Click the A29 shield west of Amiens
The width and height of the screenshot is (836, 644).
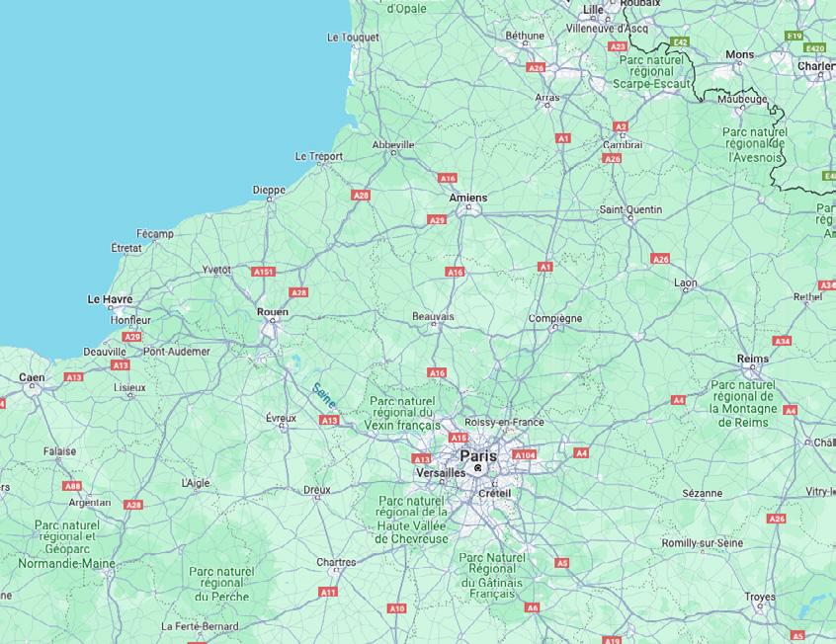[x=437, y=219]
